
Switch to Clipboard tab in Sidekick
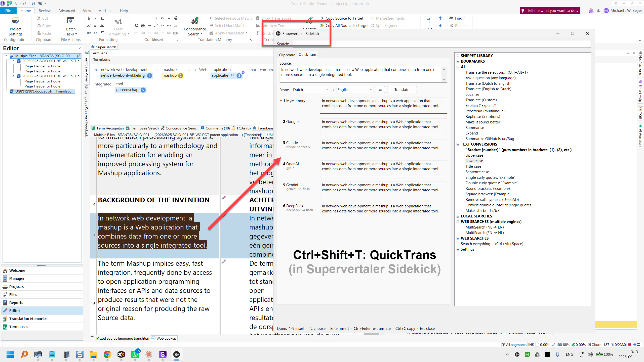coord(287,55)
